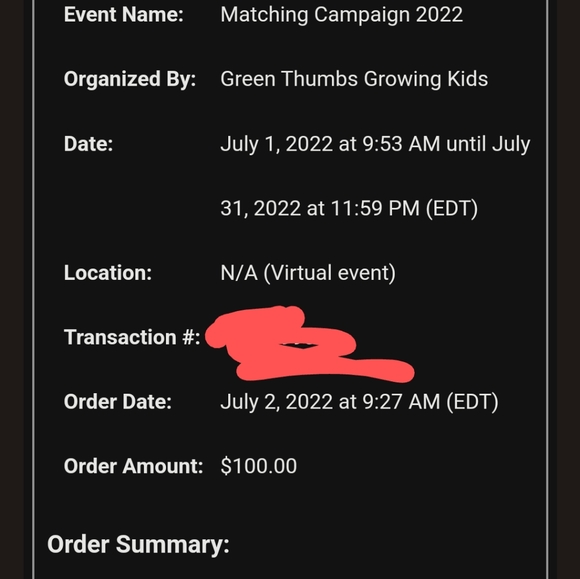Select the Matching Campaign 2022 text
The width and height of the screenshot is (580, 579).
[x=341, y=16]
